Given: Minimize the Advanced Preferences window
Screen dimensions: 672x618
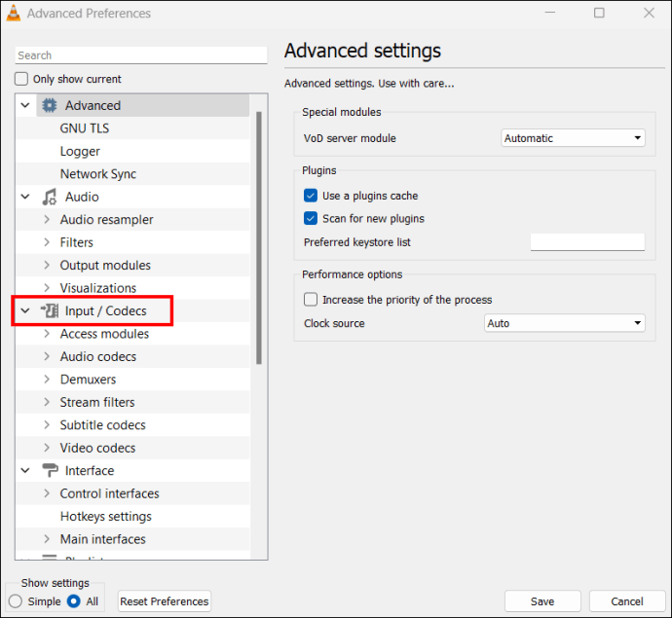Looking at the screenshot, I should click(550, 13).
